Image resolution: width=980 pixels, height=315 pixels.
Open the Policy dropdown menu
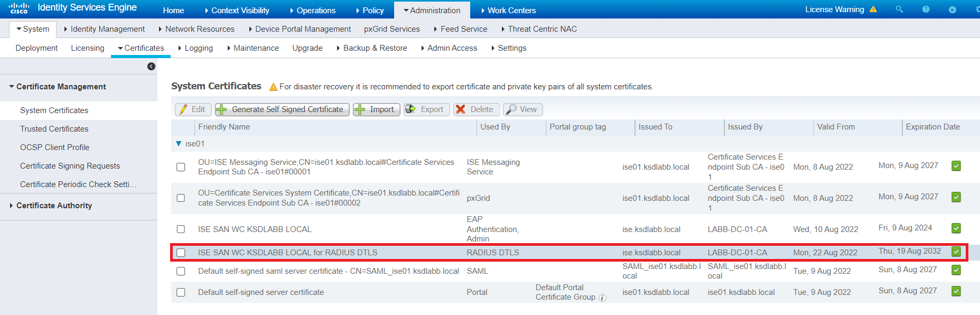point(370,10)
